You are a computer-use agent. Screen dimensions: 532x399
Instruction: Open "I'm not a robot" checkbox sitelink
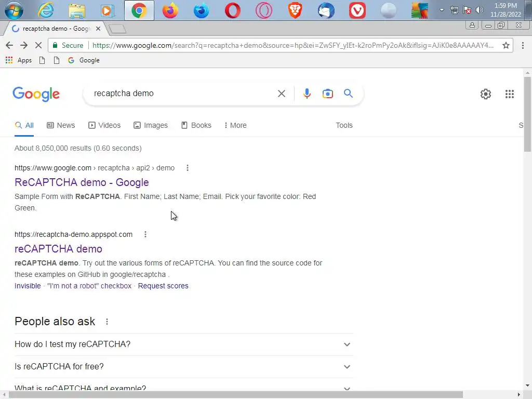[89, 286]
